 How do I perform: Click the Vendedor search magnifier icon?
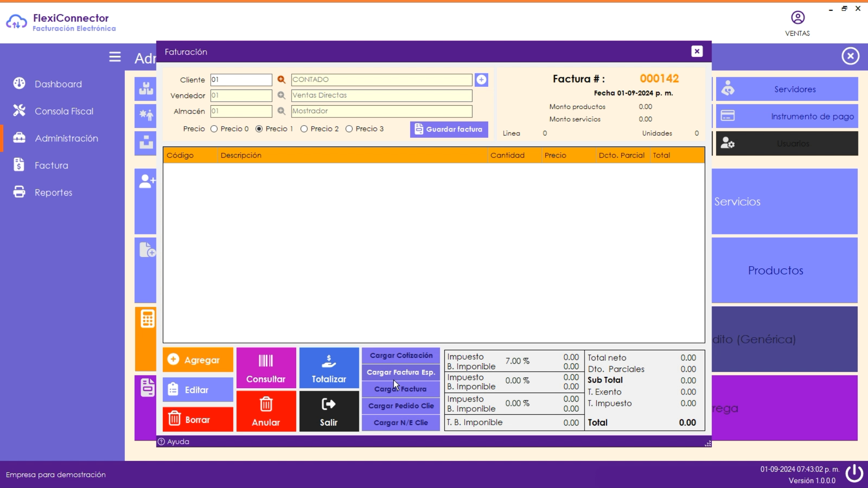281,96
